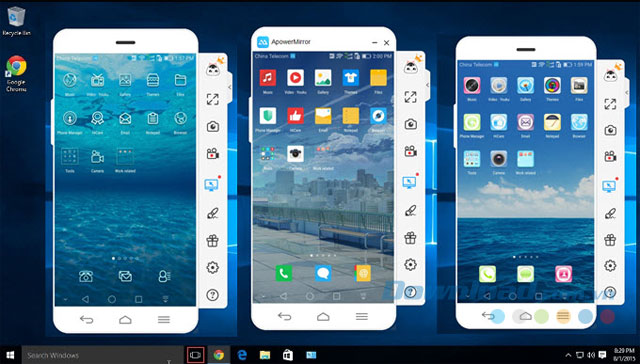Viewport: 640px width, 364px height.
Task: Open the Browser globe app in the right phone
Action: 579,122
